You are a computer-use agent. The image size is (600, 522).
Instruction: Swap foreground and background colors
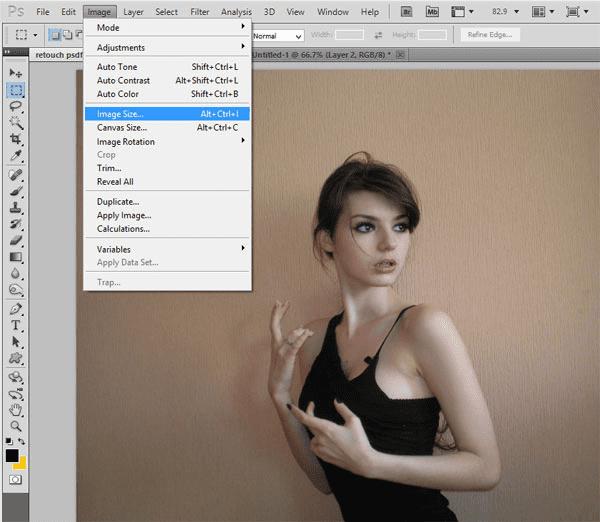coord(21,441)
